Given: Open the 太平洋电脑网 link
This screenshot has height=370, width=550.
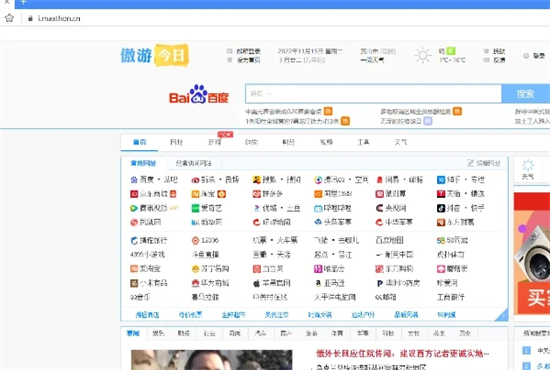Looking at the screenshot, I should (x=335, y=297).
